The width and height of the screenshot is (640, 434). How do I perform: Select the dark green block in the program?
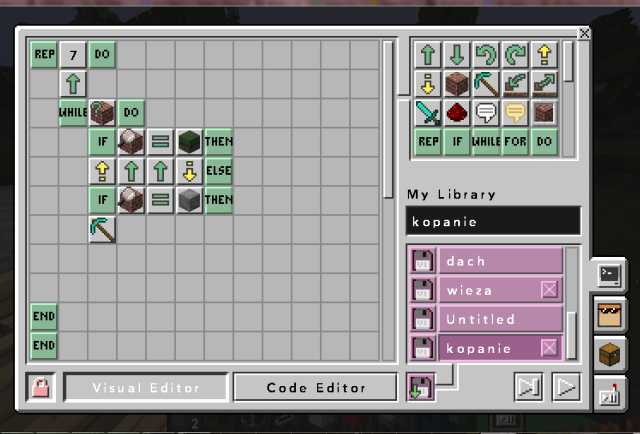coord(189,142)
